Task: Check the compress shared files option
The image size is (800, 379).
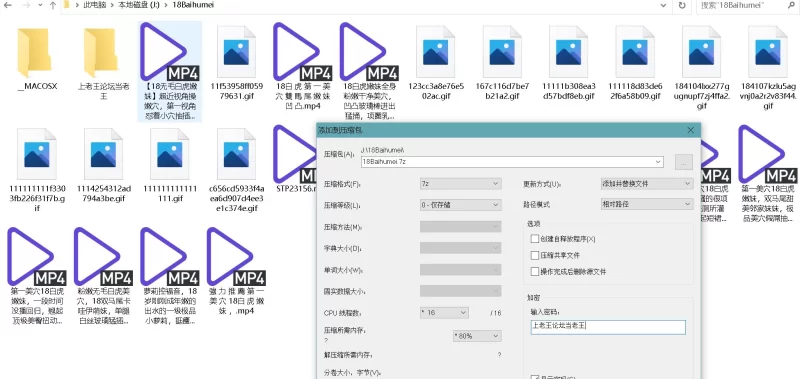Action: click(x=535, y=255)
